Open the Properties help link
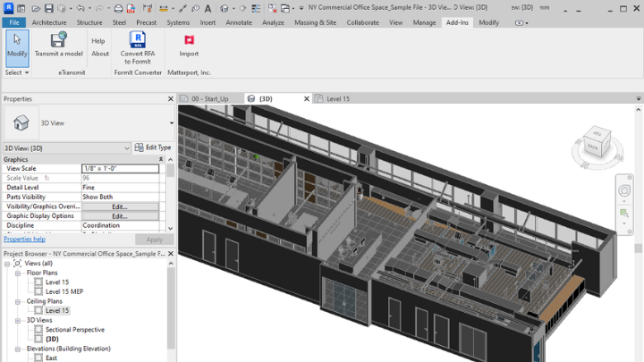Image resolution: width=644 pixels, height=362 pixels. pyautogui.click(x=24, y=240)
